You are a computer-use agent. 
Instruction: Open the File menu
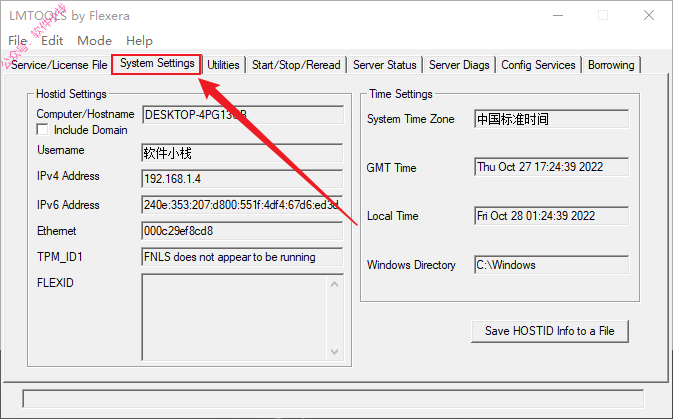[18, 41]
